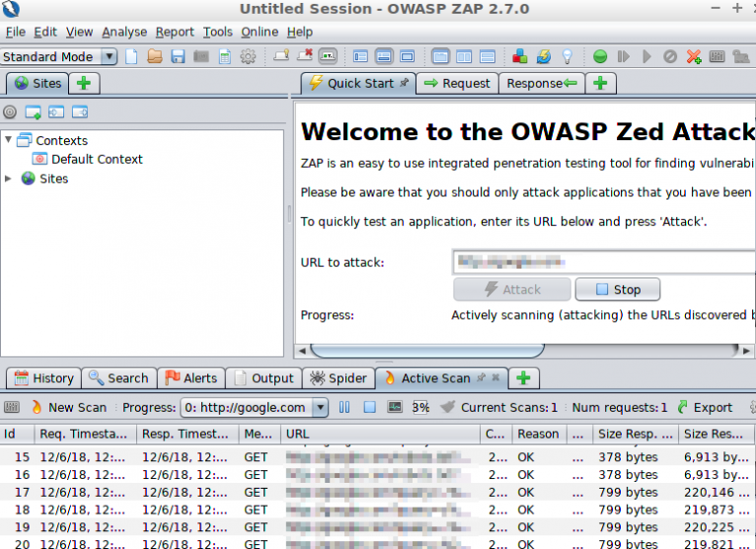Open the Online menu
The width and height of the screenshot is (756, 549).
[x=260, y=32]
